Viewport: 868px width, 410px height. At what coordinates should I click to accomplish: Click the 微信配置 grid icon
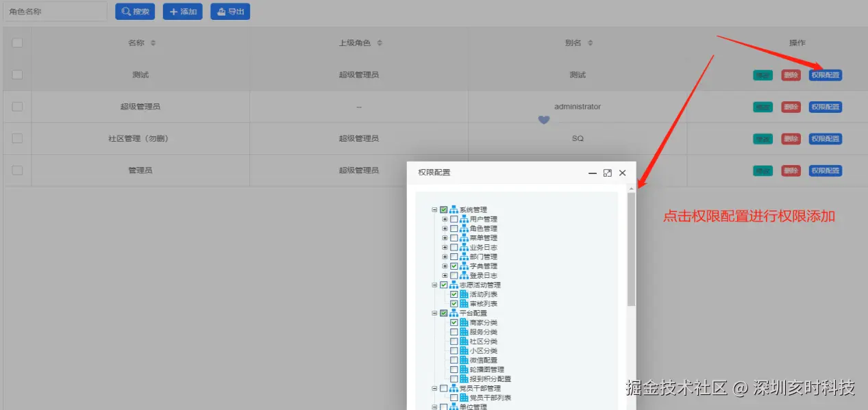[x=464, y=360]
